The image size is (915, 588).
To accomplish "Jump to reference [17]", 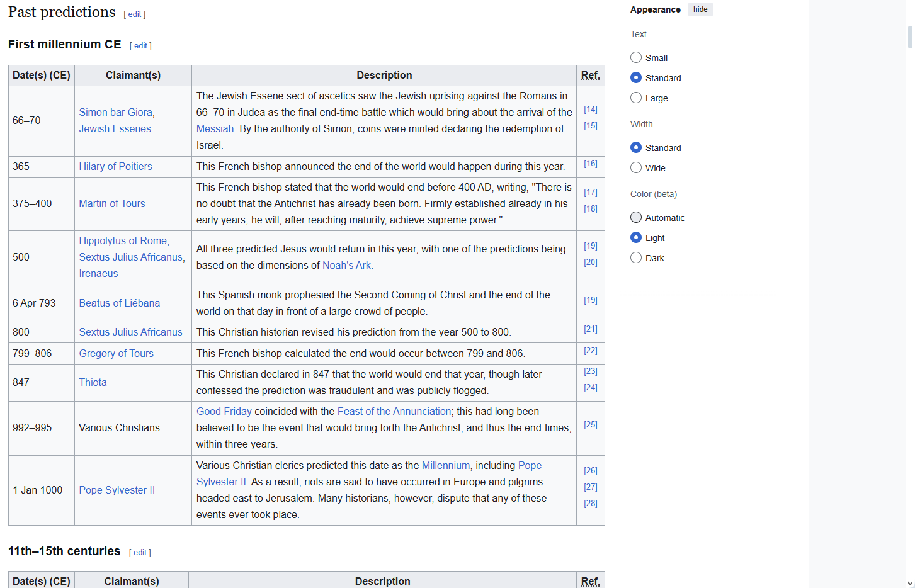I will click(591, 192).
